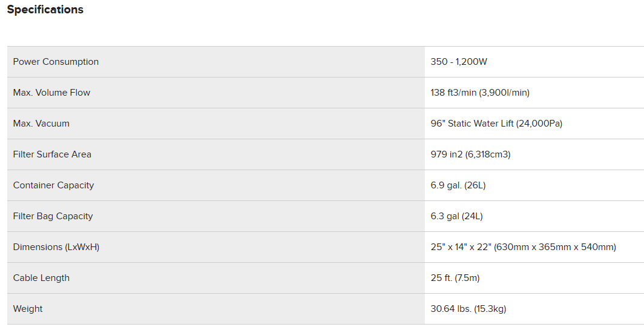Click the 979 in2 value
Viewport: 644px width, 327px height.
point(447,154)
